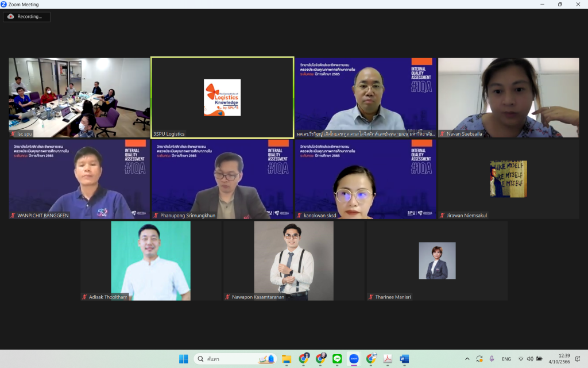Screen dimensions: 588x368
Task: Select WANPICHIT BANGGEEN's video tile
Action: [79, 179]
